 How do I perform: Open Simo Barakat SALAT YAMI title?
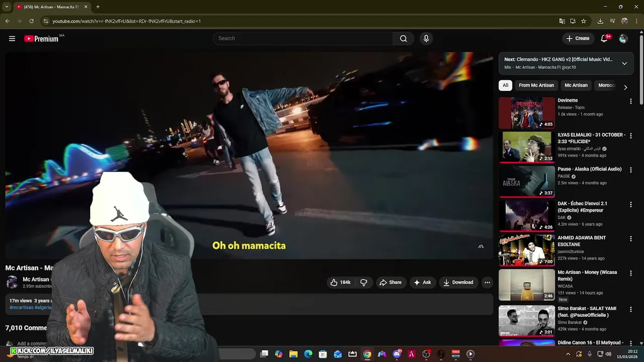(587, 312)
